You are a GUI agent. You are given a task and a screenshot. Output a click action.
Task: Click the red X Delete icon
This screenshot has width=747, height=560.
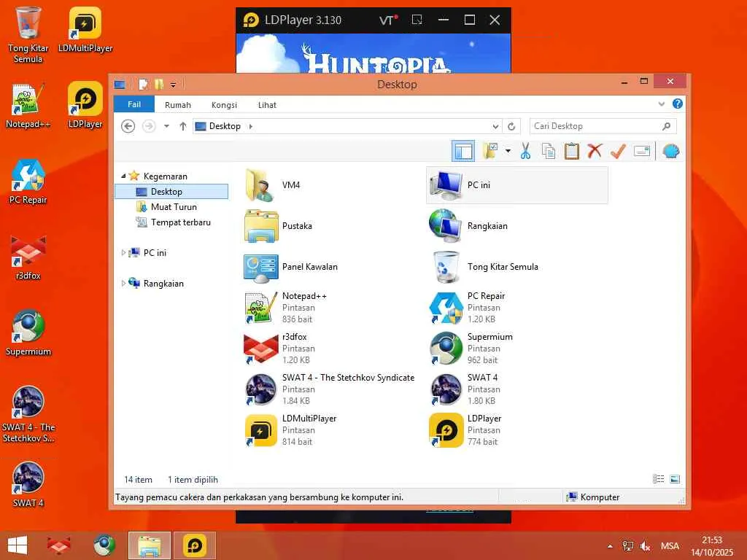(x=595, y=152)
